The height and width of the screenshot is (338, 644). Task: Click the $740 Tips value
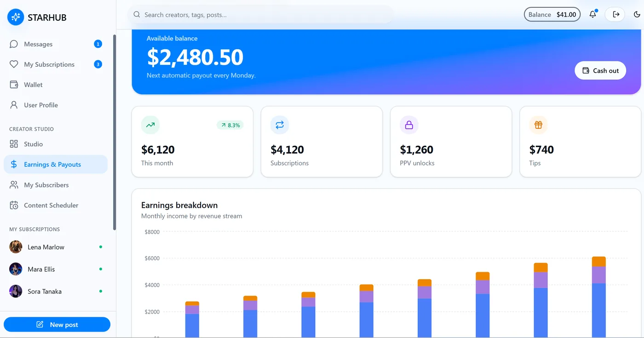click(541, 149)
